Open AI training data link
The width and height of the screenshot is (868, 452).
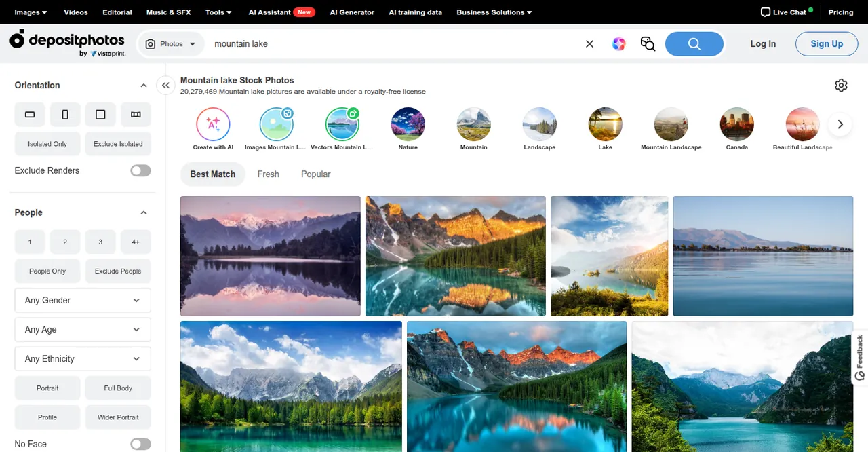[x=416, y=12]
